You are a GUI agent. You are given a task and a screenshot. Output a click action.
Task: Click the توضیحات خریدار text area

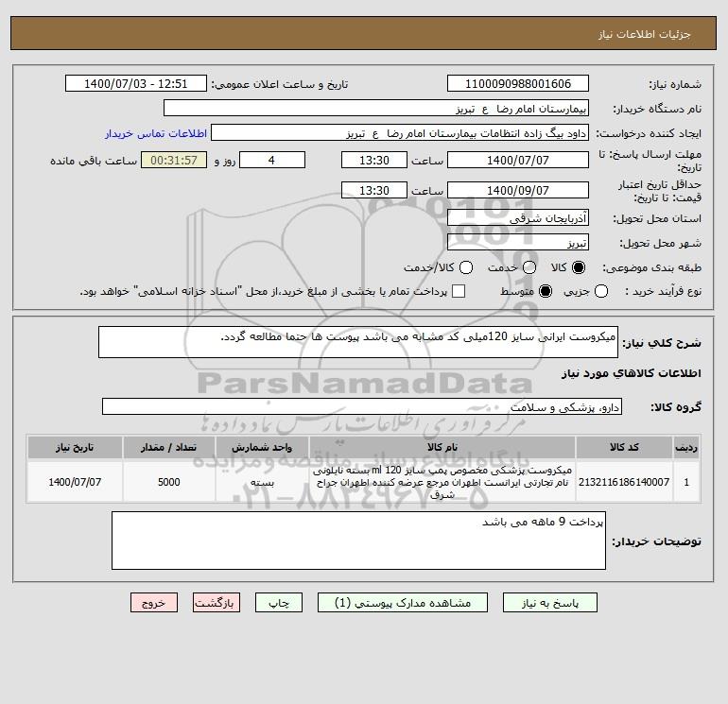(x=358, y=541)
